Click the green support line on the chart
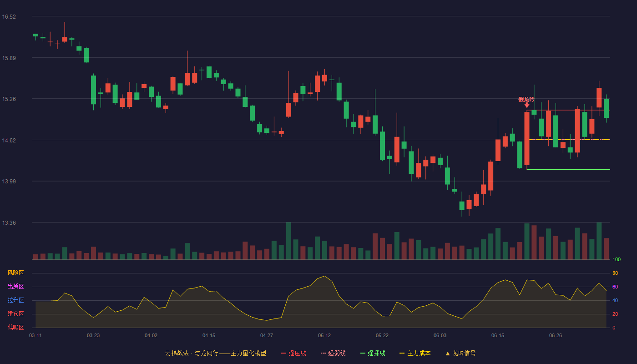The width and height of the screenshot is (637, 364). (568, 169)
